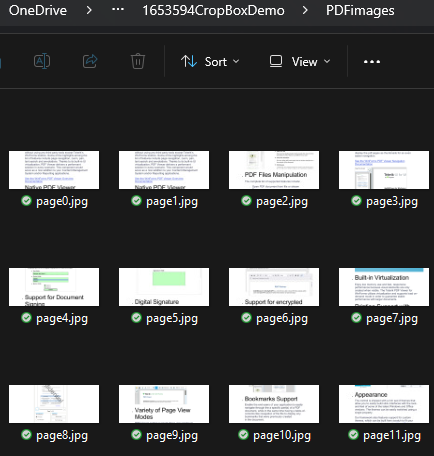Click the Share icon in toolbar

point(90,61)
